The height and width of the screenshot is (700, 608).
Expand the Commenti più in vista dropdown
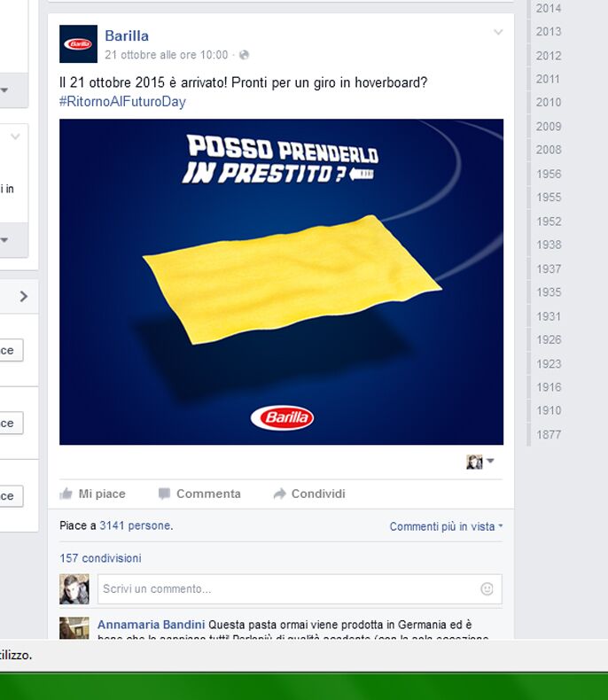tap(447, 526)
